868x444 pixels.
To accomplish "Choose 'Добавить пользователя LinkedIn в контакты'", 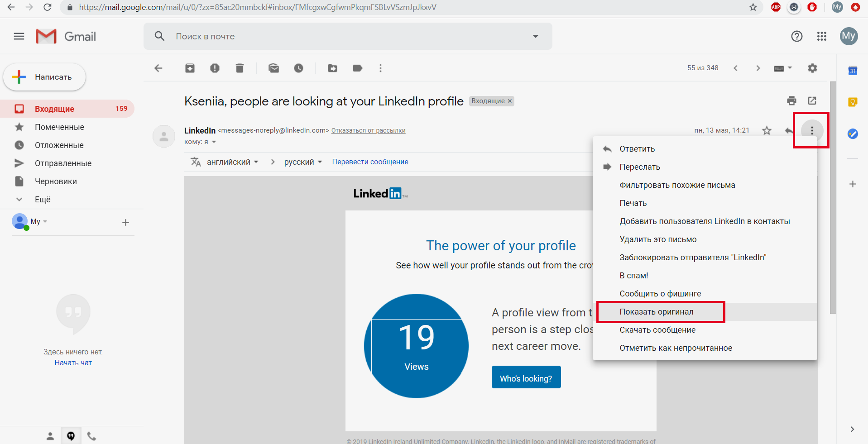I will [x=705, y=221].
